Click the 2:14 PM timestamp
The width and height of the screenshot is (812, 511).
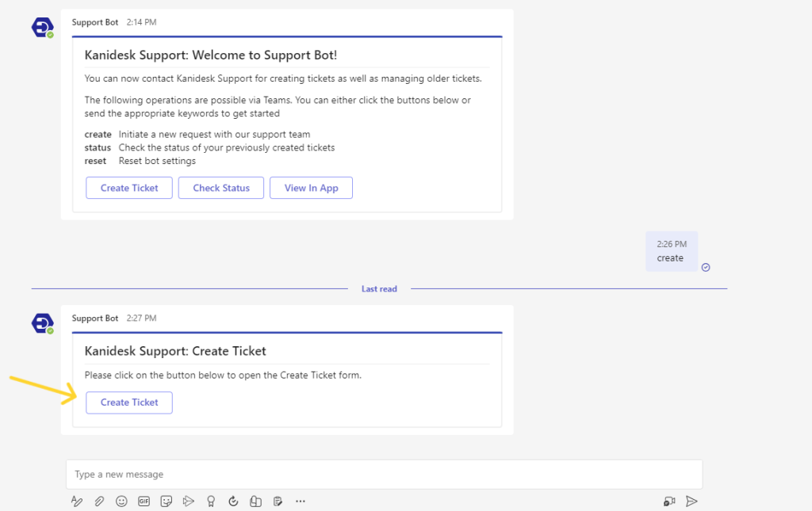click(141, 22)
